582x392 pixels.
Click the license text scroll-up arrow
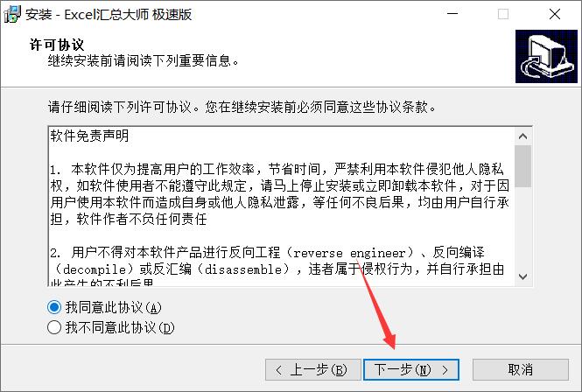[523, 136]
